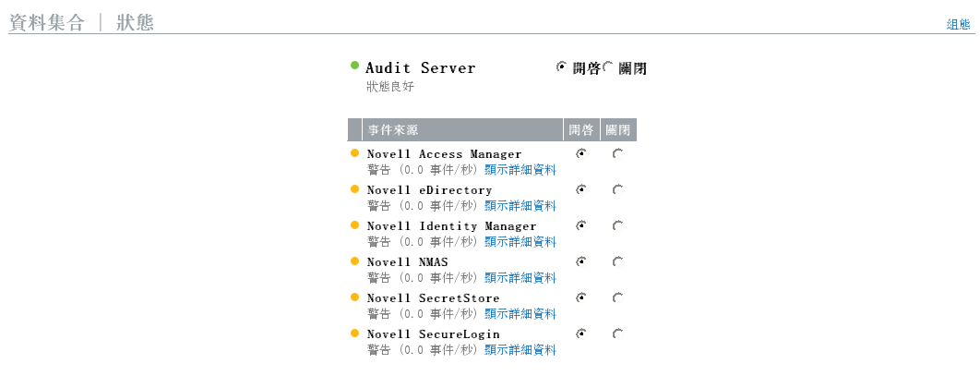Click Novell Identity Manager yellow status dot

pos(355,225)
